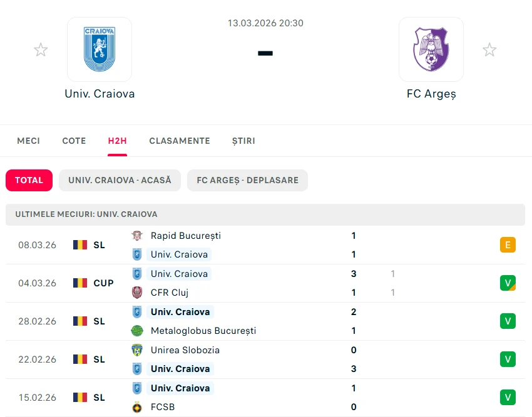
Task: Open the MECI tab
Action: coord(29,141)
